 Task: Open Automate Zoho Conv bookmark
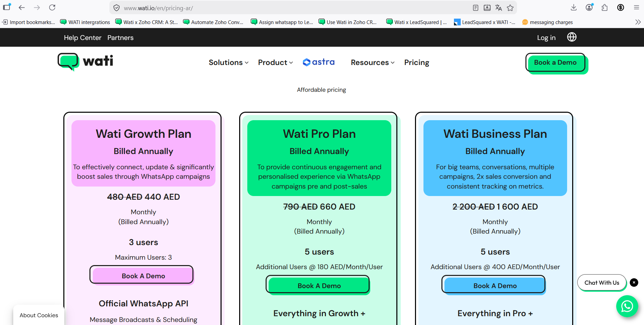[x=213, y=22]
